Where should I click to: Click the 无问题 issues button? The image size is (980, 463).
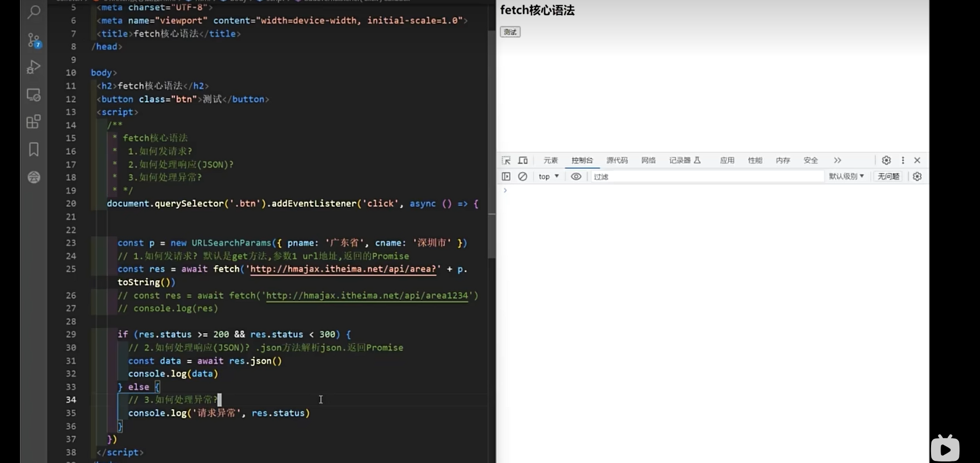(888, 176)
